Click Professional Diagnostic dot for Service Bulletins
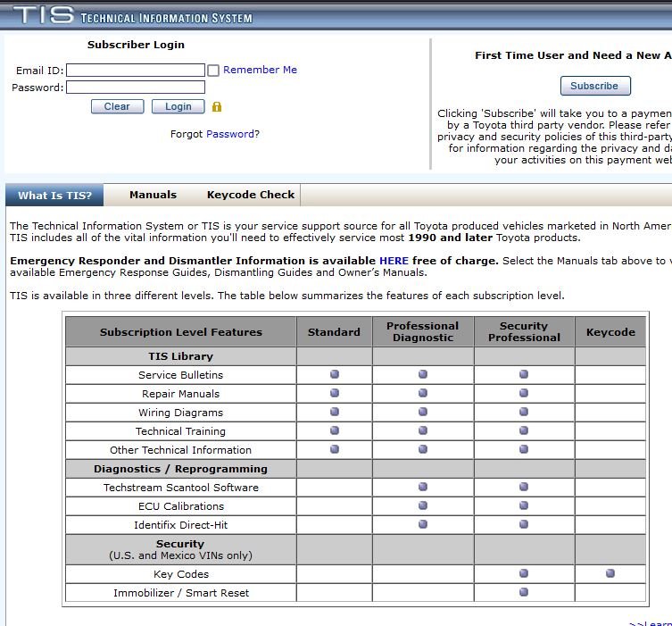Image resolution: width=672 pixels, height=626 pixels. click(423, 374)
